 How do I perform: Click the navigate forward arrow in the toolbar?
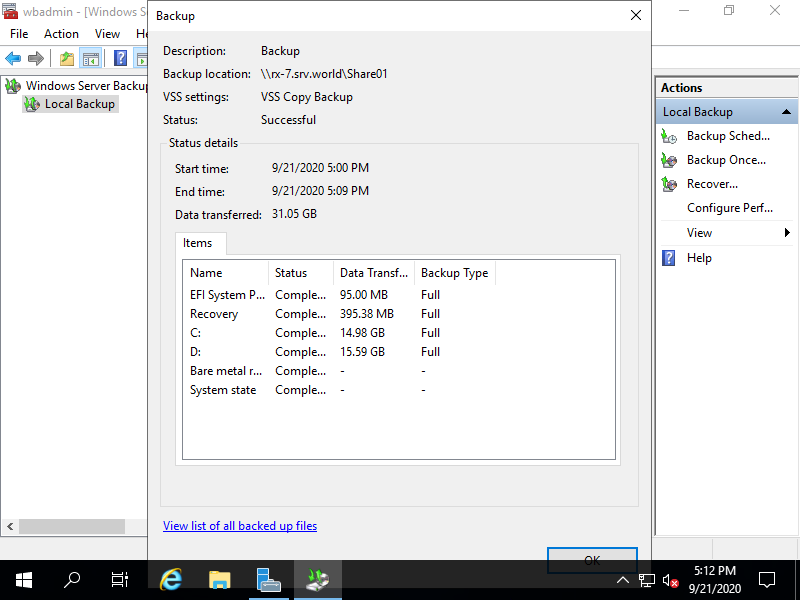pos(35,57)
